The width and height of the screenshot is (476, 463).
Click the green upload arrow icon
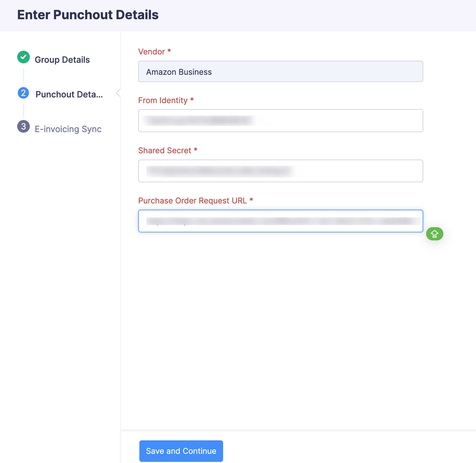pos(434,234)
